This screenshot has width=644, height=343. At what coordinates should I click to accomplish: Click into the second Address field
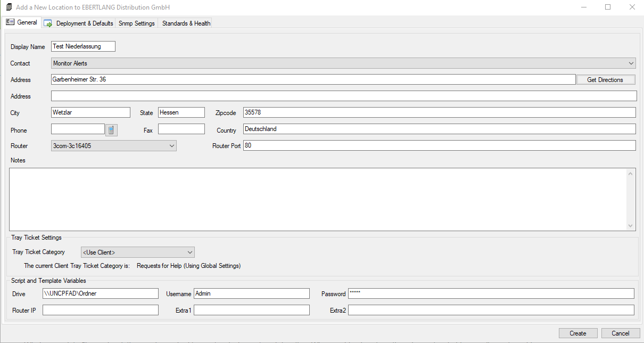343,96
